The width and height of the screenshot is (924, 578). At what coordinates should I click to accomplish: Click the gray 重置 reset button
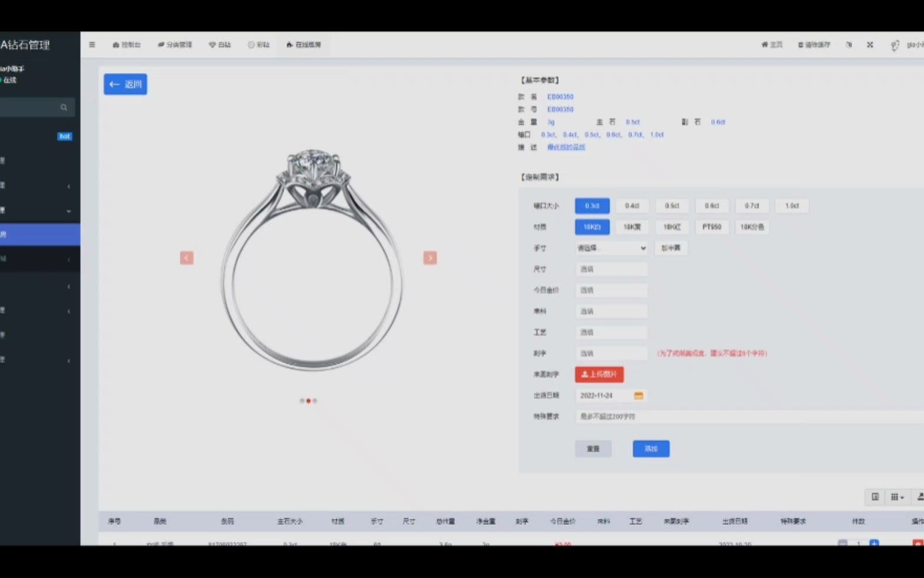(593, 449)
